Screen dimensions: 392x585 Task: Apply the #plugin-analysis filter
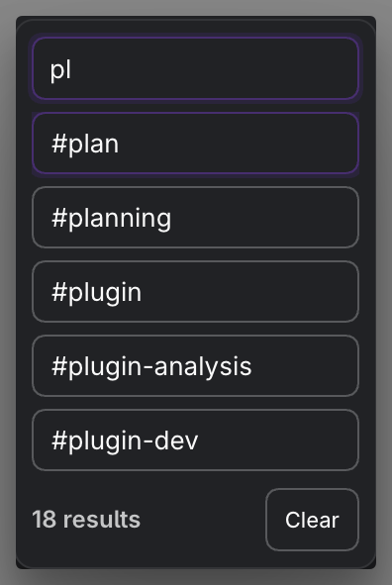tap(195, 366)
